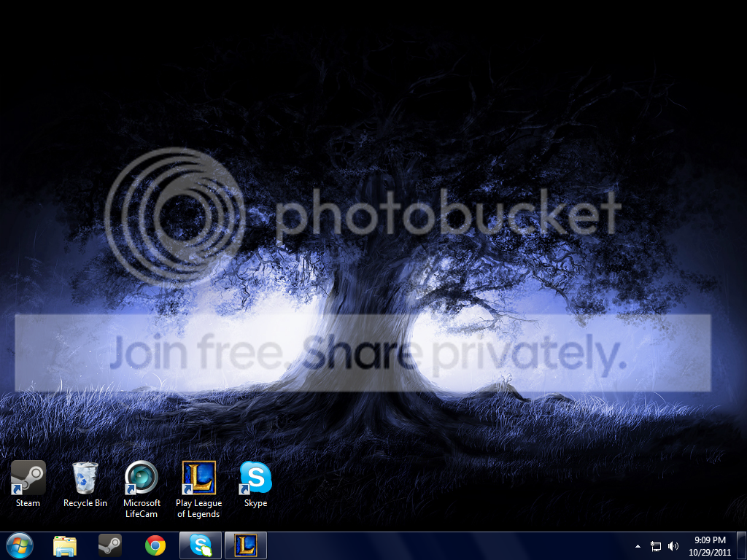Open the Windows Start menu orb
This screenshot has width=747, height=560.
coord(20,545)
